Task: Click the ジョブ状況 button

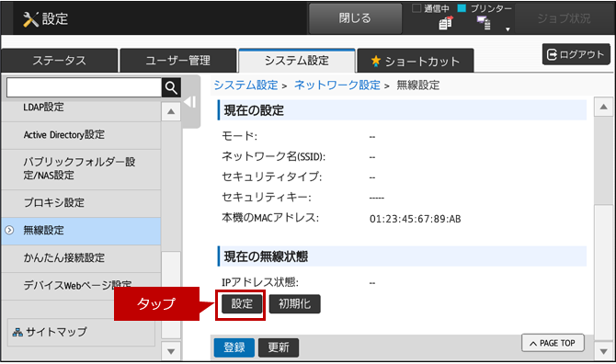Action: 564,18
